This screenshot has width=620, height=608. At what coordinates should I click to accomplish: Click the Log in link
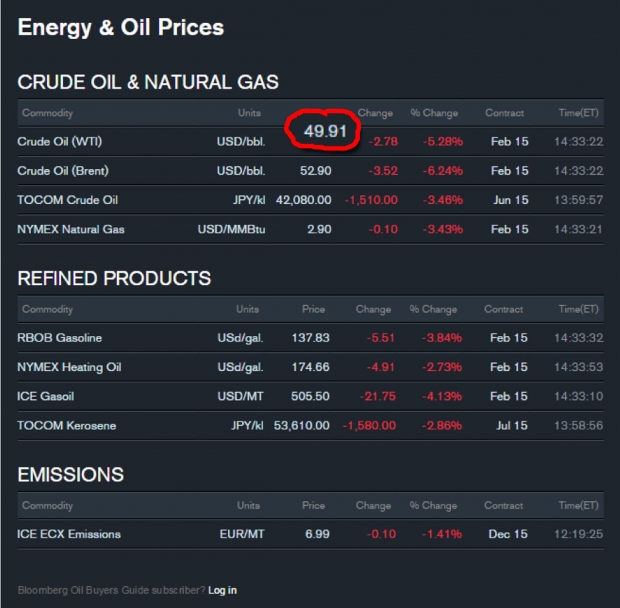coord(222,590)
